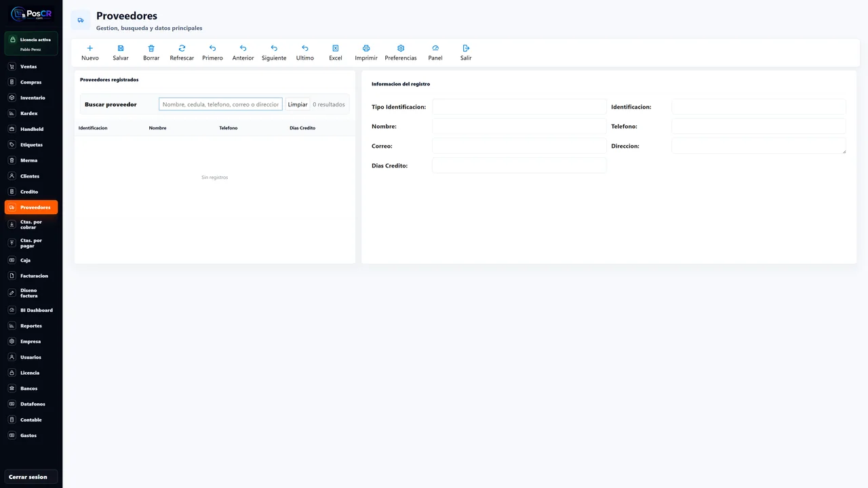Click the Licencia sidebar icon
Image resolution: width=868 pixels, height=488 pixels.
tap(12, 373)
